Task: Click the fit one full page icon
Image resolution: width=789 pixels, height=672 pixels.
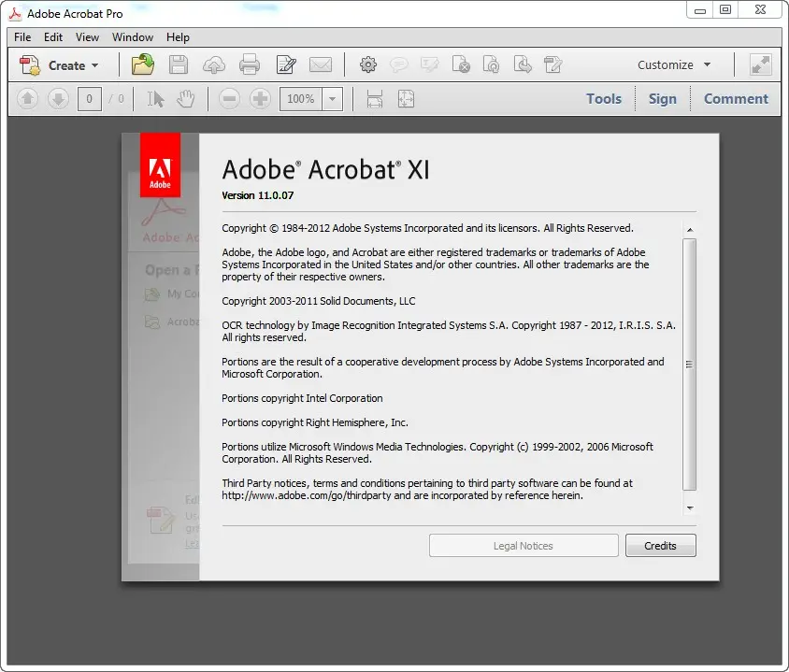Action: pos(406,98)
